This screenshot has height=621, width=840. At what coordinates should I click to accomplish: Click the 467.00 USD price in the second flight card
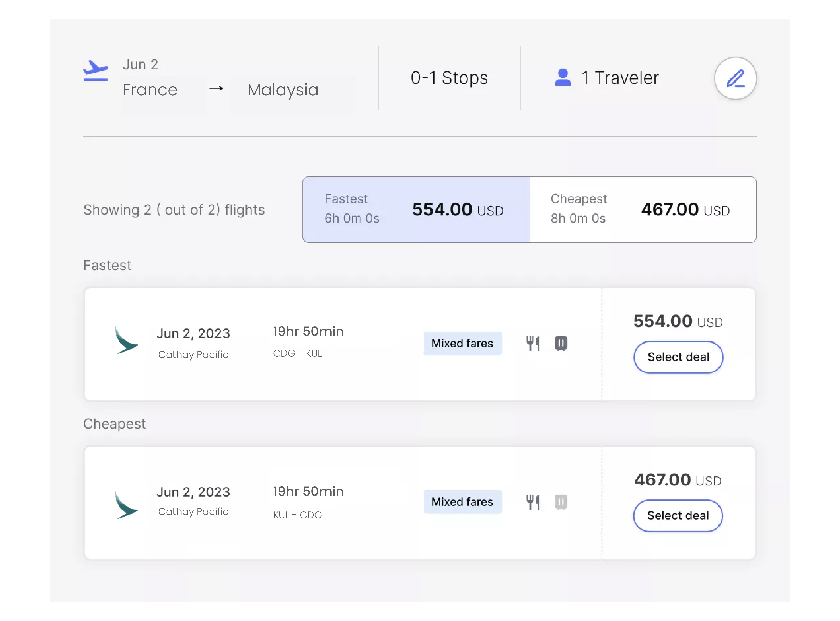point(678,480)
